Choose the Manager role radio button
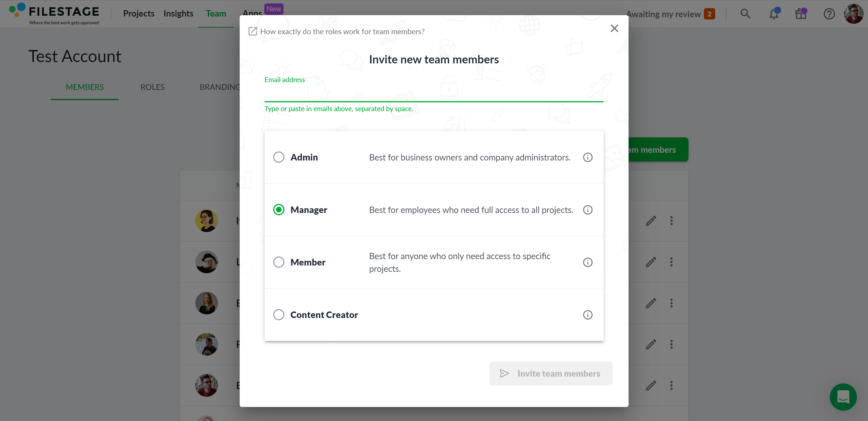This screenshot has width=868, height=421. pyautogui.click(x=279, y=210)
